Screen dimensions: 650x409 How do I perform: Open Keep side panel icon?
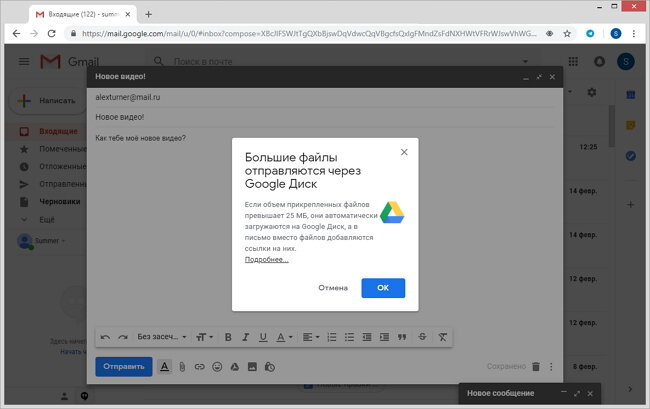tap(631, 125)
